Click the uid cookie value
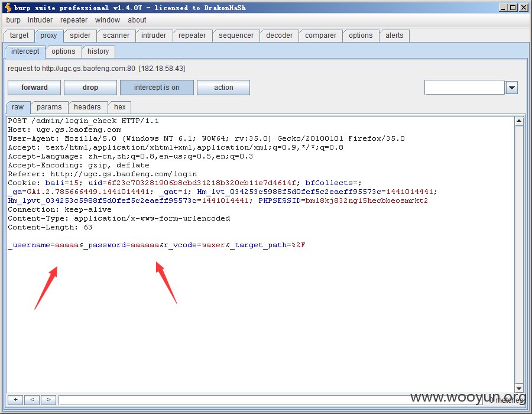The width and height of the screenshot is (532, 414). (202, 183)
